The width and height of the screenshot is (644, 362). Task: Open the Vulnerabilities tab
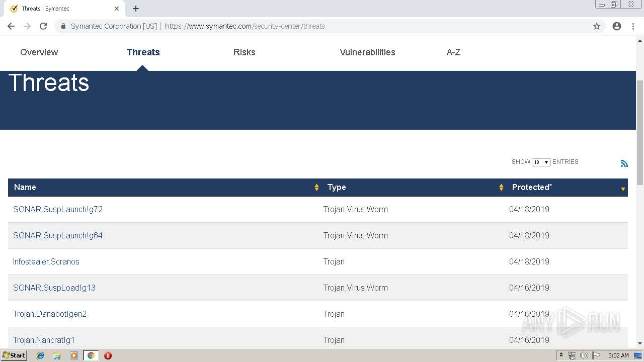tap(368, 52)
